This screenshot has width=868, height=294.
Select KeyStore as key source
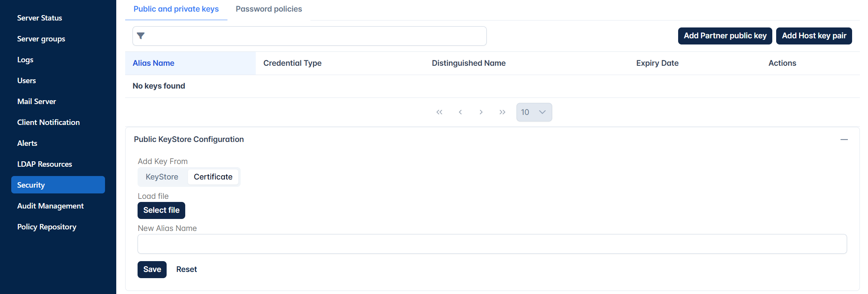point(162,177)
